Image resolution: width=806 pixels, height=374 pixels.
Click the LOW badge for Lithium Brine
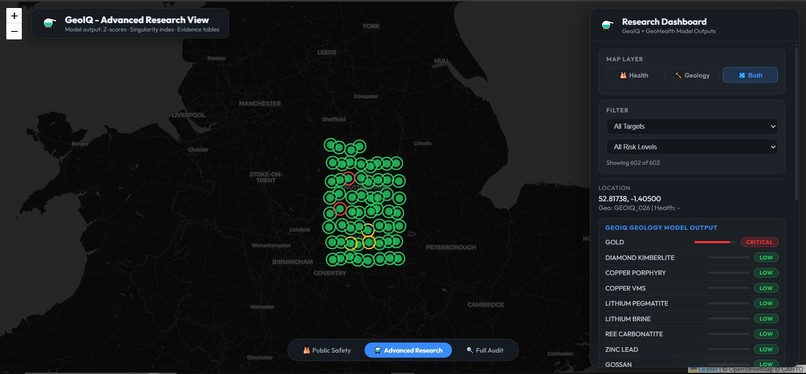(x=766, y=319)
